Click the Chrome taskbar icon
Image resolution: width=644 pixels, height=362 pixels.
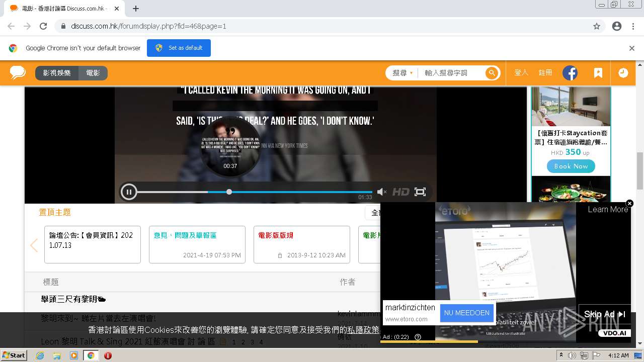pos(91,355)
